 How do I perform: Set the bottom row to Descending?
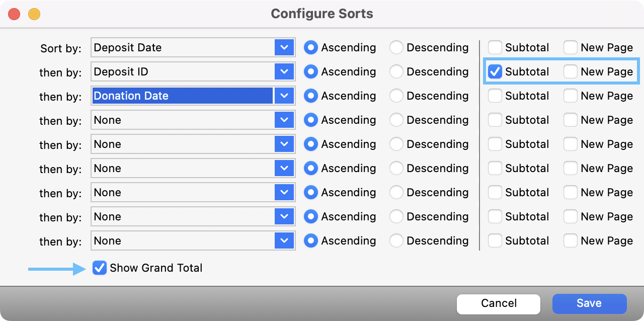[x=396, y=241]
